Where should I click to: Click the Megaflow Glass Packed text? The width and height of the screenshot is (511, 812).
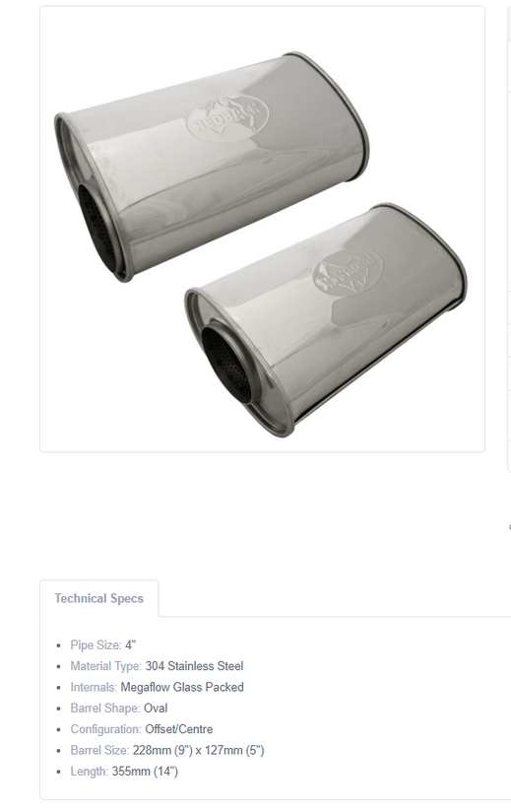(x=182, y=687)
